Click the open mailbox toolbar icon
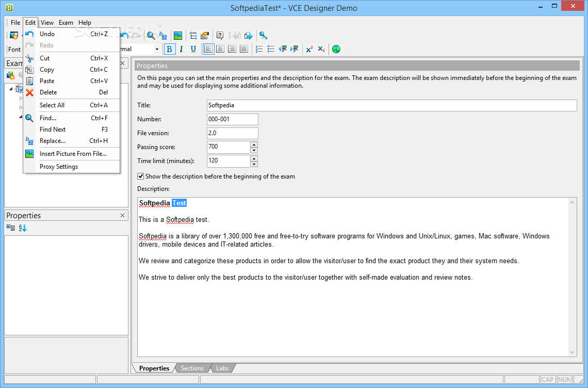This screenshot has width=588, height=388. (205, 36)
